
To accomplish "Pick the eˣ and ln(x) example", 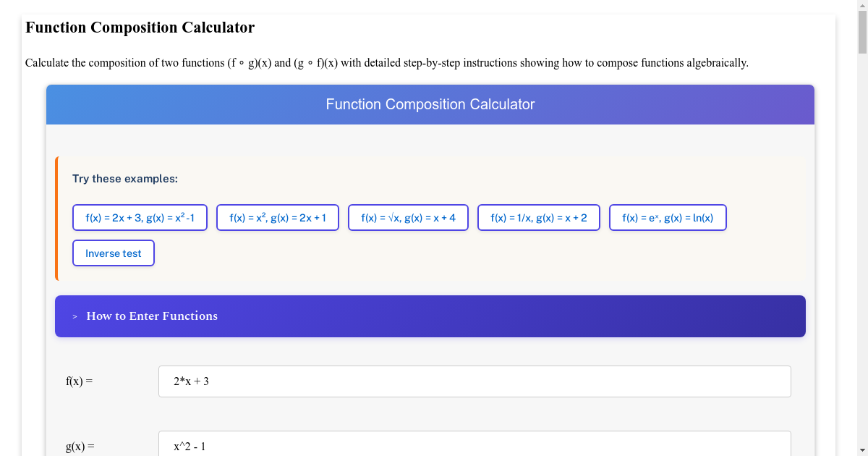I will click(x=668, y=218).
